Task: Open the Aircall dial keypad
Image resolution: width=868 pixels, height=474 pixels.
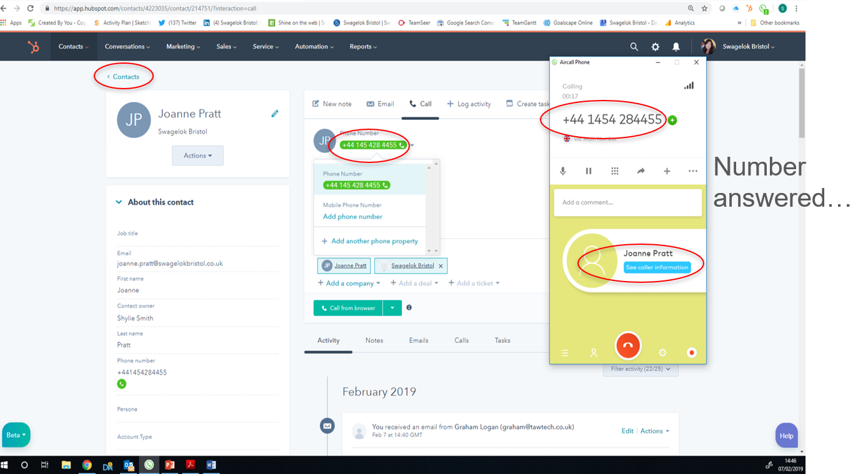Action: [x=615, y=171]
